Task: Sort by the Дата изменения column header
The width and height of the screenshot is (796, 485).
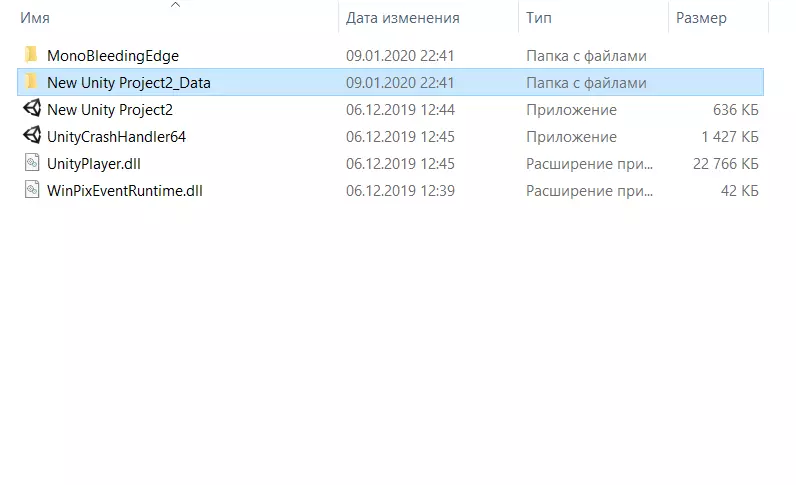Action: pos(403,18)
